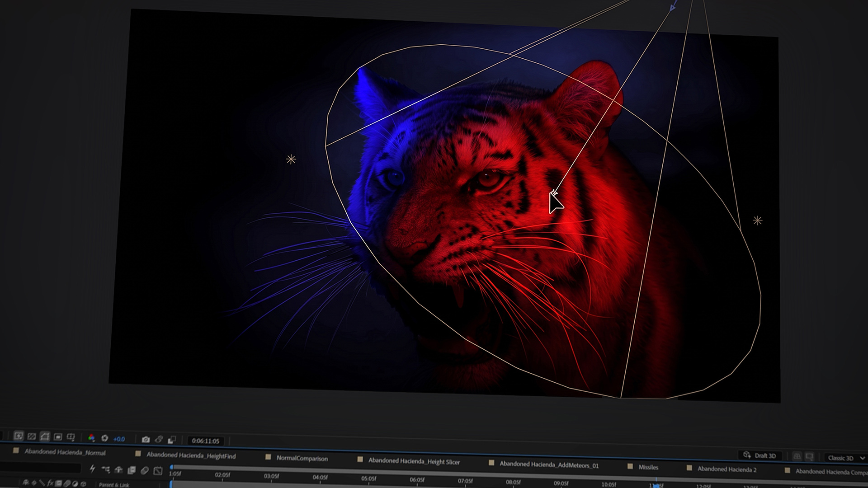Viewport: 868px width, 488px height.
Task: Click the show snapshot icon
Action: (159, 439)
